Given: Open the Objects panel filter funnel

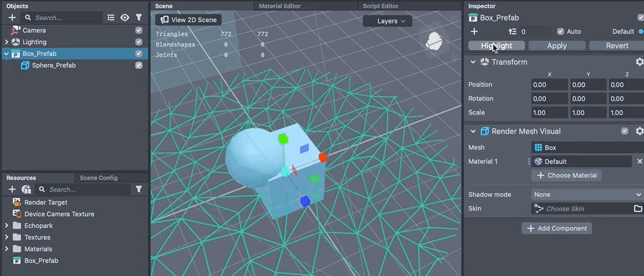Looking at the screenshot, I should click(x=139, y=17).
